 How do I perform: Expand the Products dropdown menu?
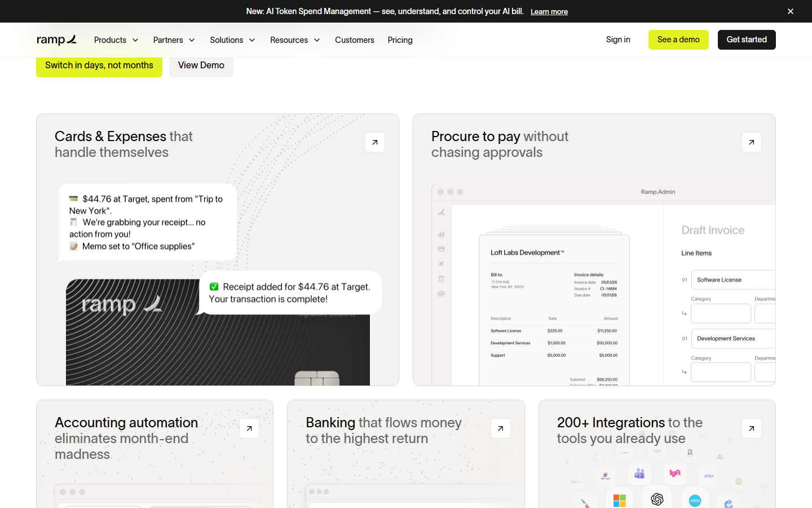pyautogui.click(x=116, y=40)
